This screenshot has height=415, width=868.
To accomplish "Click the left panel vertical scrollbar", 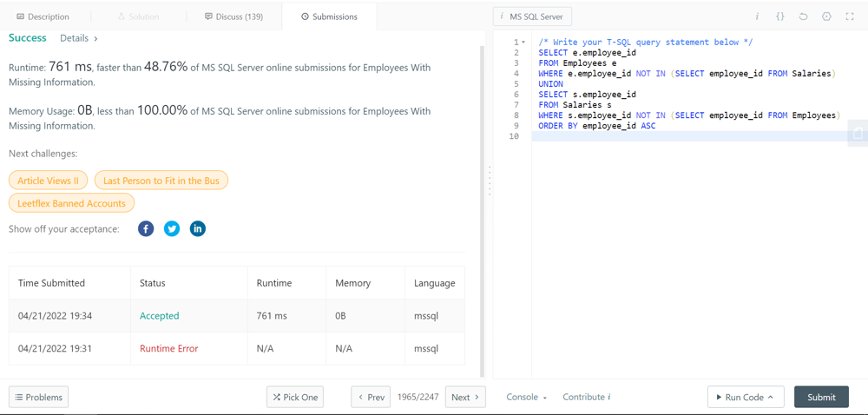I will coord(483,208).
